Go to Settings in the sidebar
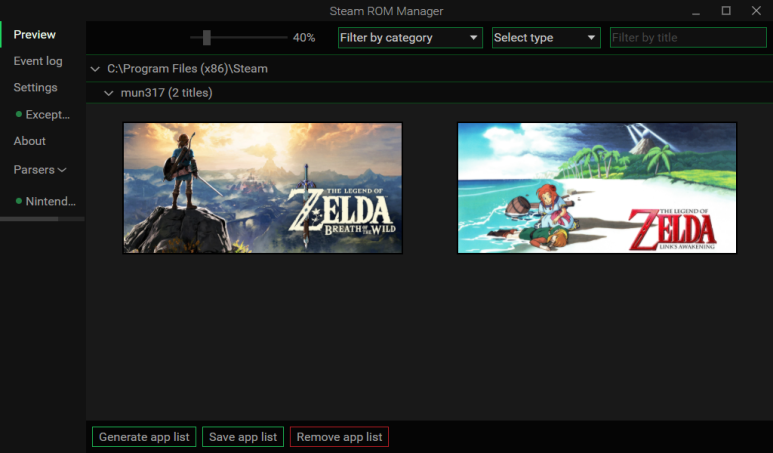The width and height of the screenshot is (773, 453). coord(35,88)
